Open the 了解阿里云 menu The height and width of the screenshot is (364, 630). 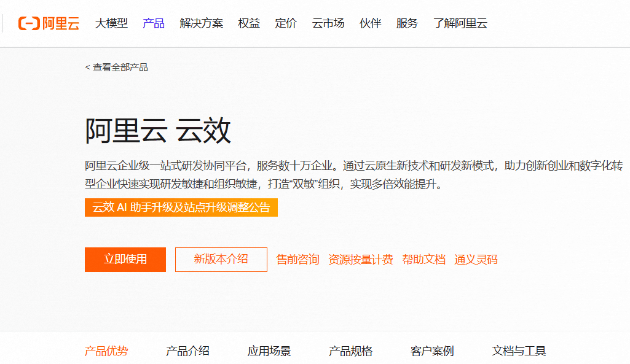(x=460, y=23)
